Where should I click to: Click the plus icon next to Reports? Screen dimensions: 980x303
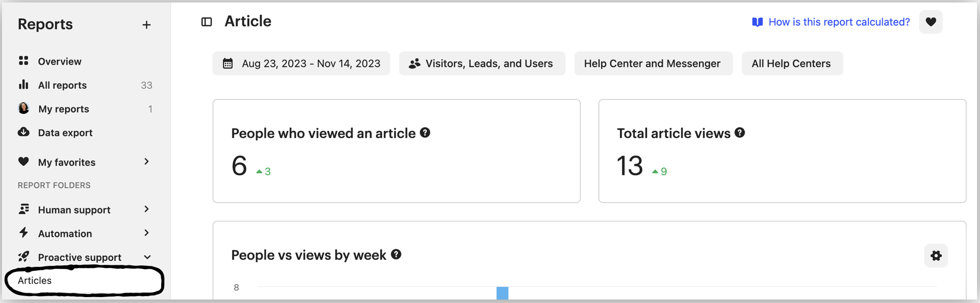146,25
